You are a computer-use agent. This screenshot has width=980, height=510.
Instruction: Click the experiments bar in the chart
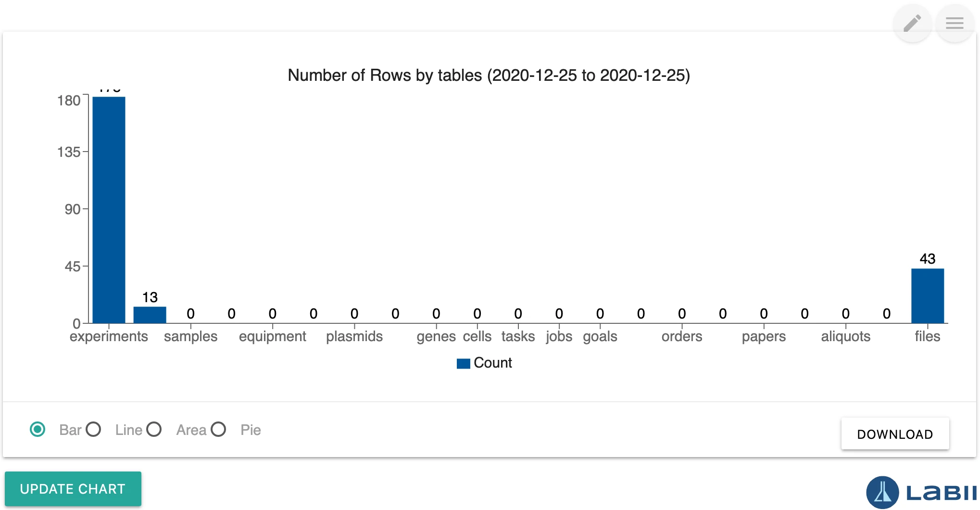pyautogui.click(x=108, y=207)
